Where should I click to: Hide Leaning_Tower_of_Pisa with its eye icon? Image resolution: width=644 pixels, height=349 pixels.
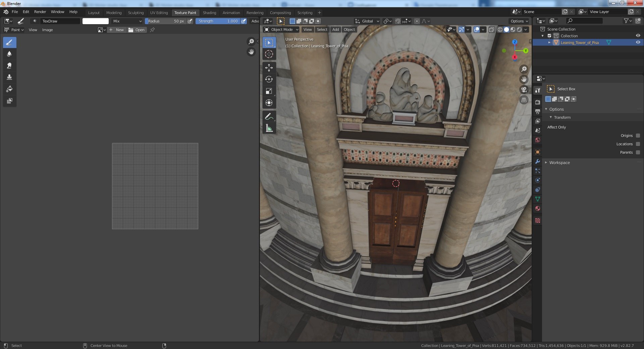(x=638, y=43)
